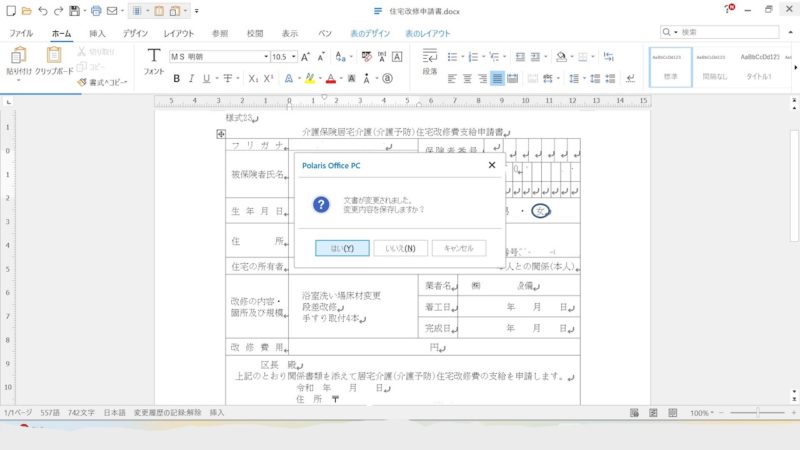Click the Paste (貼り付け) icon
800x450 pixels.
[18, 59]
